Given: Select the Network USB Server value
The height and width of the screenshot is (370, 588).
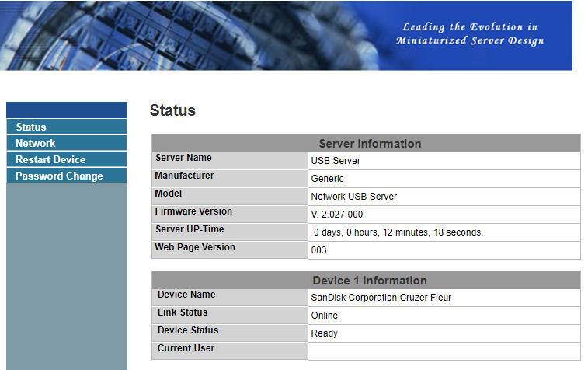Looking at the screenshot, I should 354,197.
